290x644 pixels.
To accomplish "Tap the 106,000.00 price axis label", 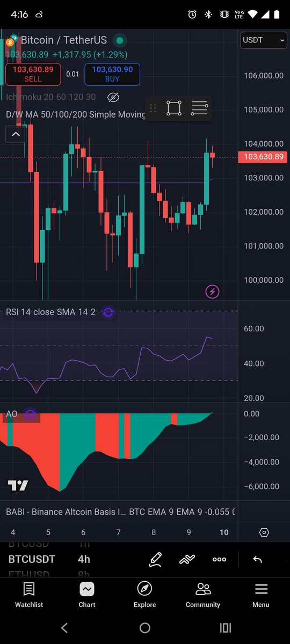I will (264, 76).
